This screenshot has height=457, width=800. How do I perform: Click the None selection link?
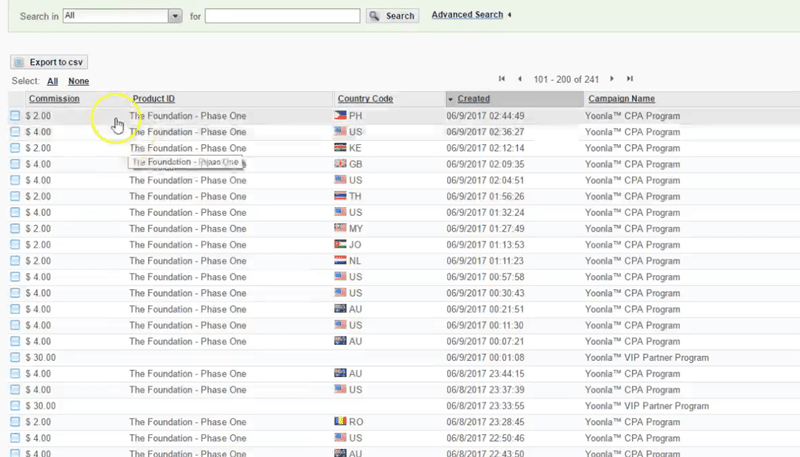(x=79, y=81)
